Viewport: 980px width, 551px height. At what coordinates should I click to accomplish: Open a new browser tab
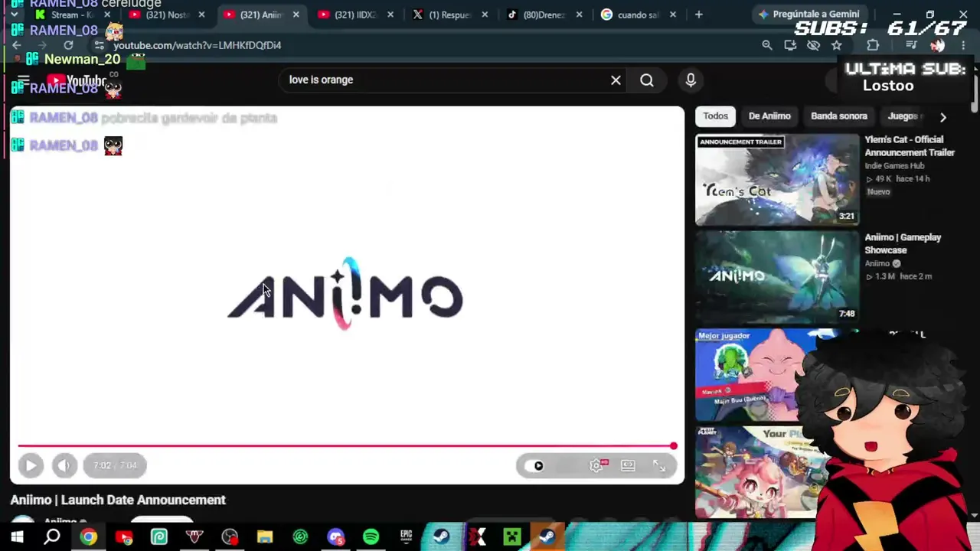[x=698, y=15]
